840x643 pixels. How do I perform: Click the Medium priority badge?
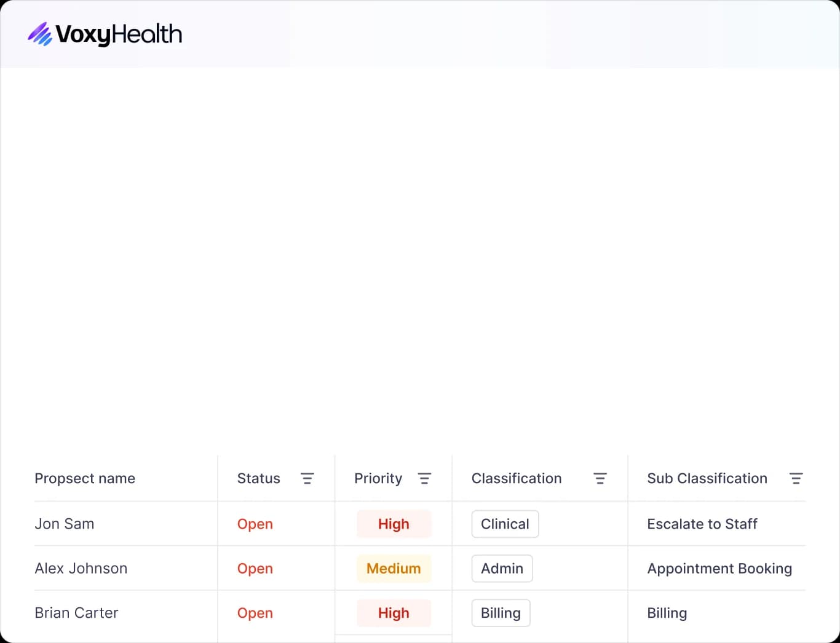tap(394, 569)
